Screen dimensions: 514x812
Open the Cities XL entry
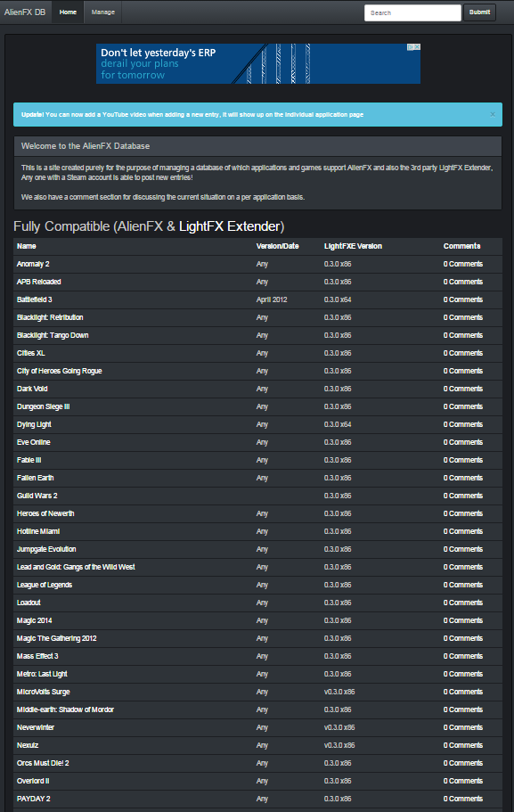pos(30,353)
